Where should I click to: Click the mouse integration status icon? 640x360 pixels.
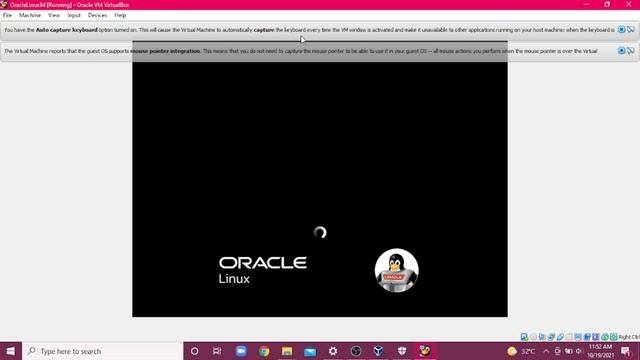(x=605, y=337)
